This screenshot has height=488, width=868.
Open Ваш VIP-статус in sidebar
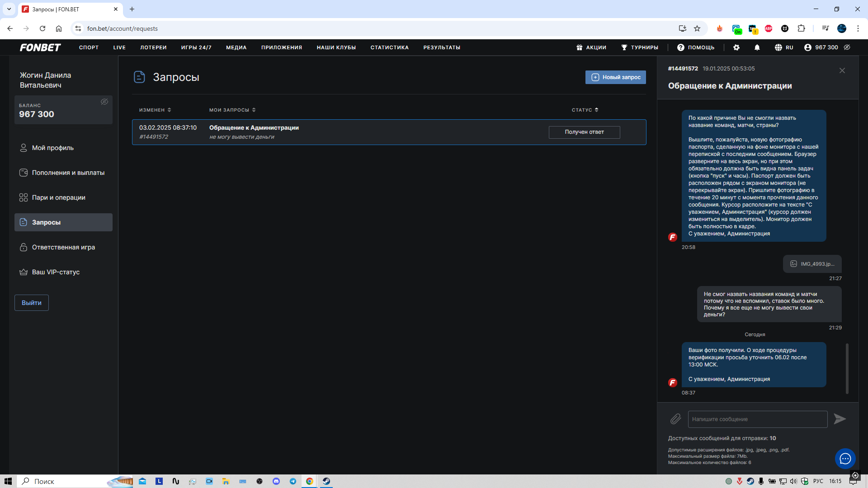click(63, 272)
